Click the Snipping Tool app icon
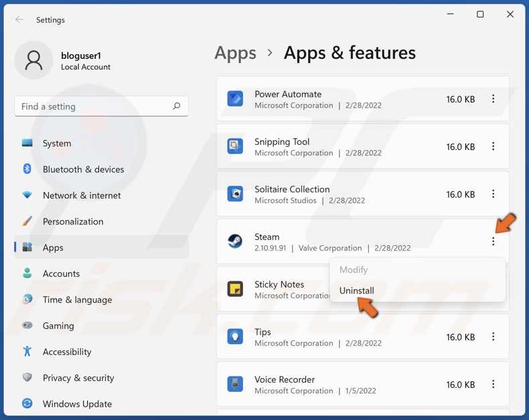 [x=235, y=146]
